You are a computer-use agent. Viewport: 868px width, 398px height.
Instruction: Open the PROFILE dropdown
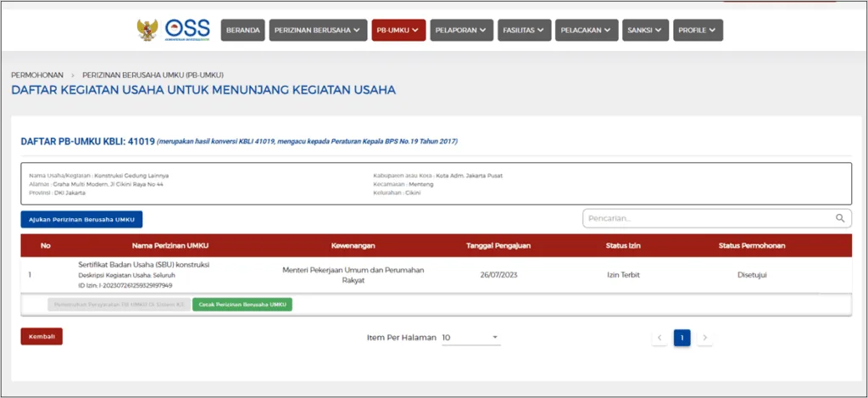tap(698, 31)
